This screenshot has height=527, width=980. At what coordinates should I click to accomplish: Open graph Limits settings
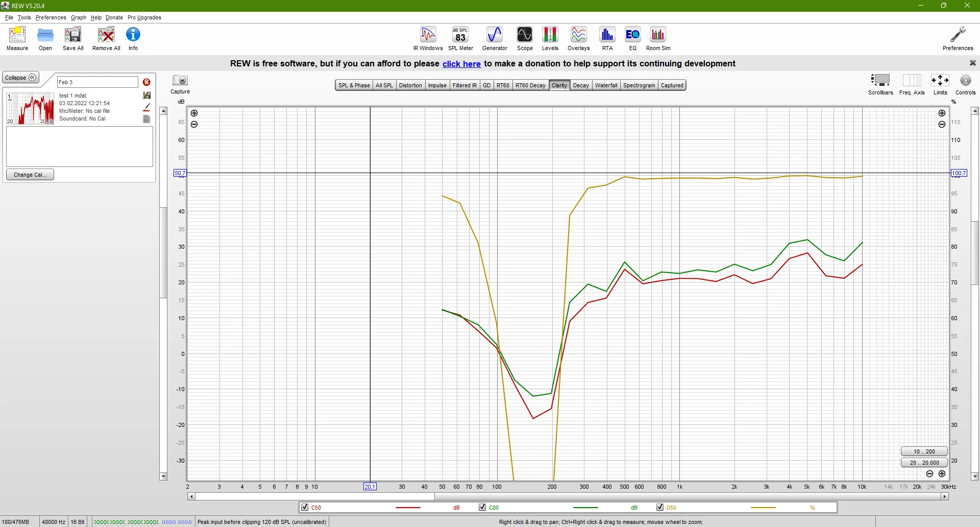pos(940,84)
